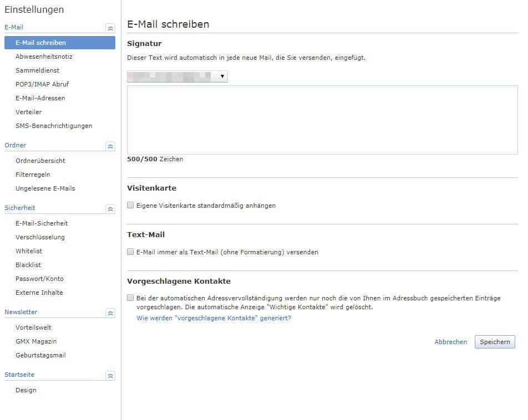528x420 pixels.
Task: Open Filterregeln page
Action: [33, 175]
